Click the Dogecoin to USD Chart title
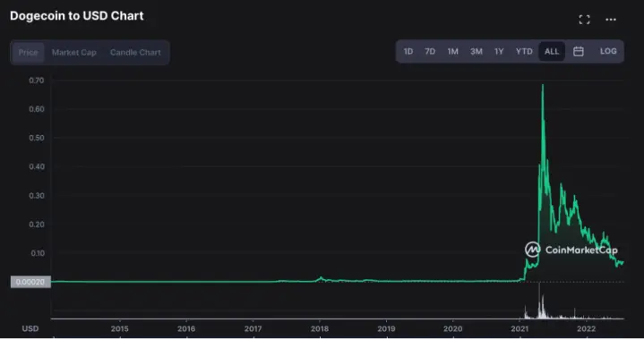This screenshot has height=339, width=644. click(77, 15)
